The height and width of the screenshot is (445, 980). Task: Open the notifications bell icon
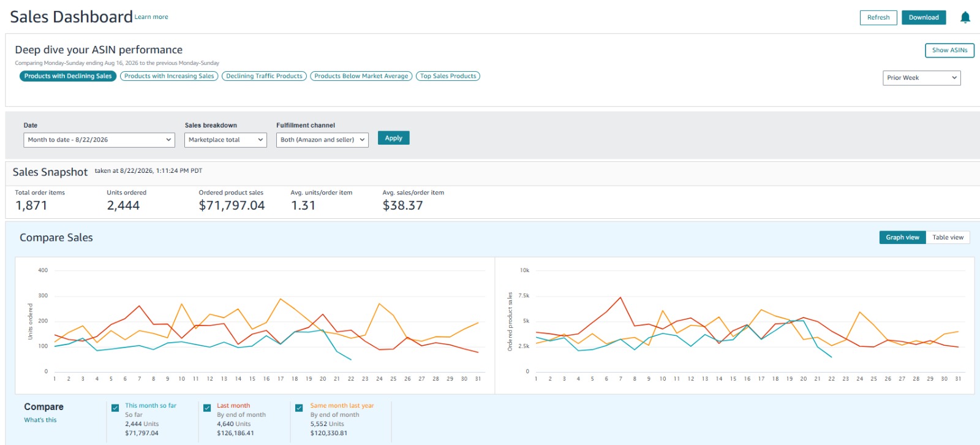pos(965,17)
